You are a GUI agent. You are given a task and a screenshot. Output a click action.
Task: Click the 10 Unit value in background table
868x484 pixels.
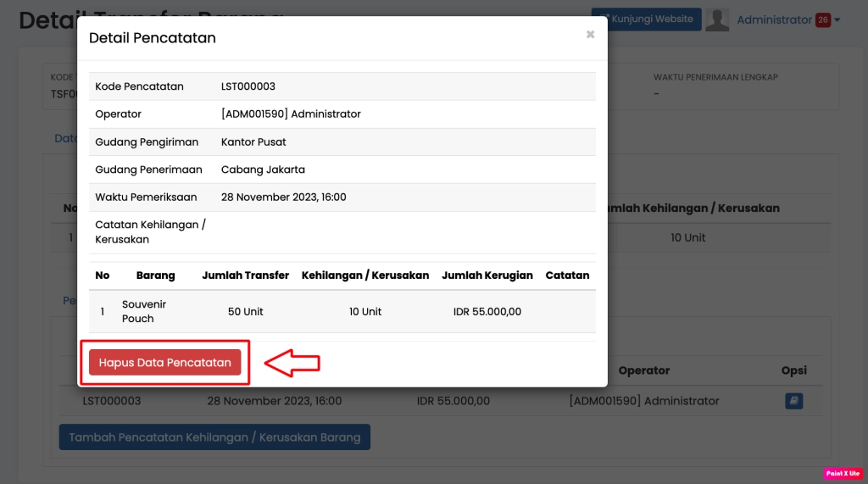pyautogui.click(x=688, y=237)
